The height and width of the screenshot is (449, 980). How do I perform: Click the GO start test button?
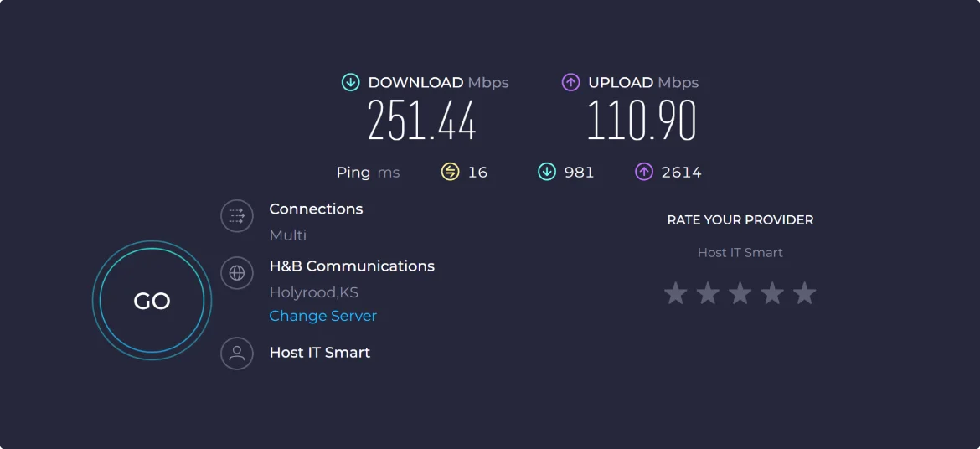click(152, 302)
